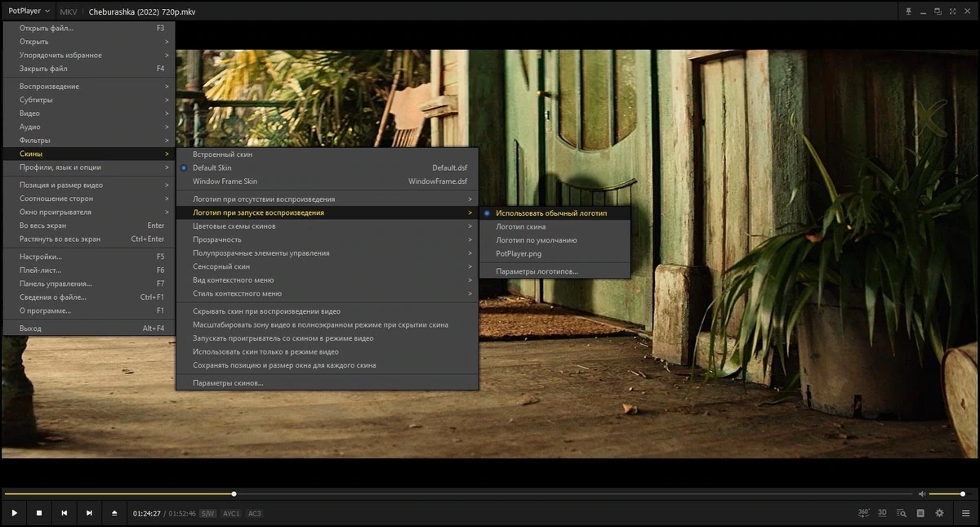Expand the 'Воспроизведение' submenu

point(88,87)
